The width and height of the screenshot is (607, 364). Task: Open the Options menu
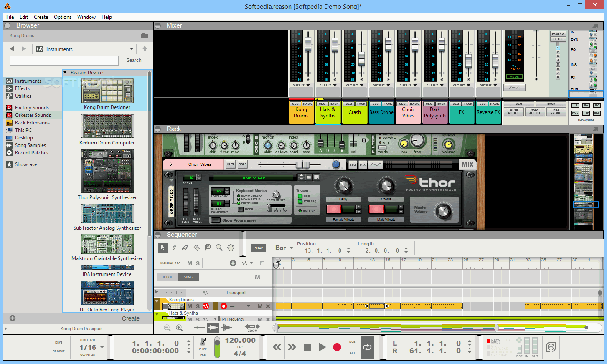(63, 17)
